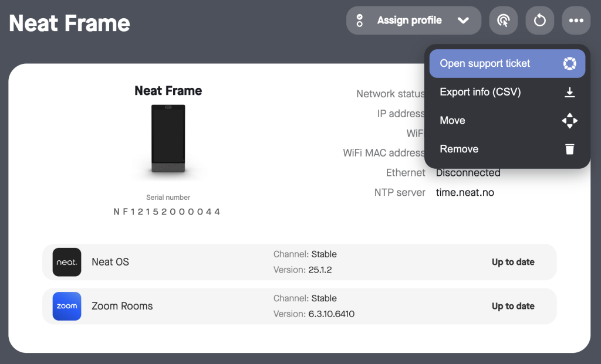The image size is (601, 364).
Task: Click the download arrow icon for export
Action: 569,92
